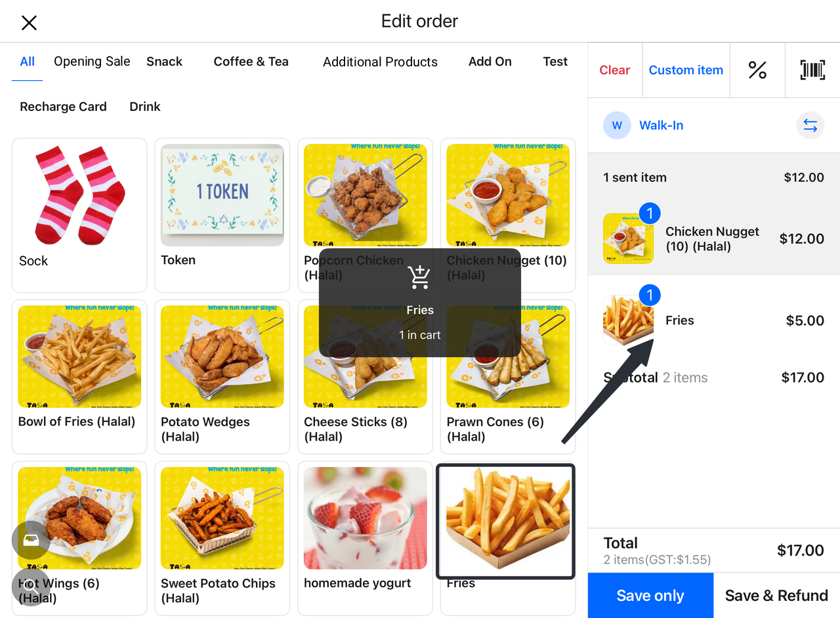This screenshot has width=840, height=618.
Task: Clear the cart
Action: tap(615, 70)
